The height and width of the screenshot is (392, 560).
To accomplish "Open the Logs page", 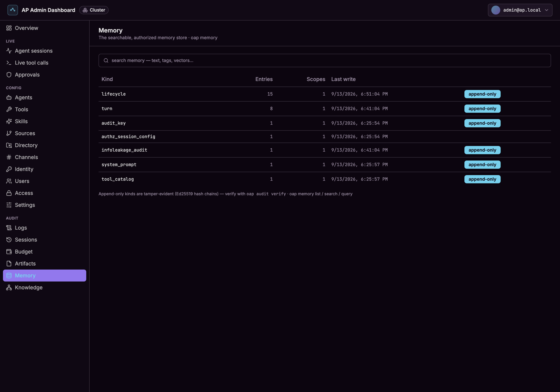I will coord(44,228).
